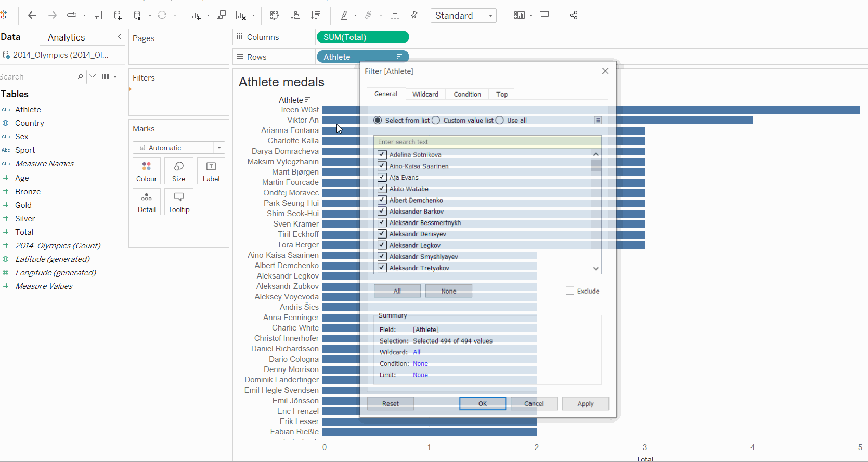This screenshot has height=462, width=868.
Task: Select the 'Select from list' radio button
Action: 378,120
